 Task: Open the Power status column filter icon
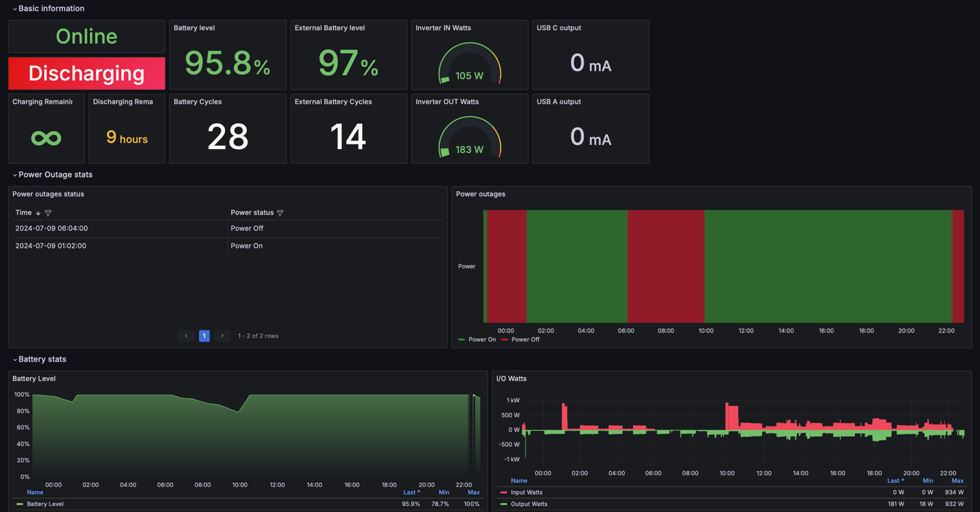[280, 213]
